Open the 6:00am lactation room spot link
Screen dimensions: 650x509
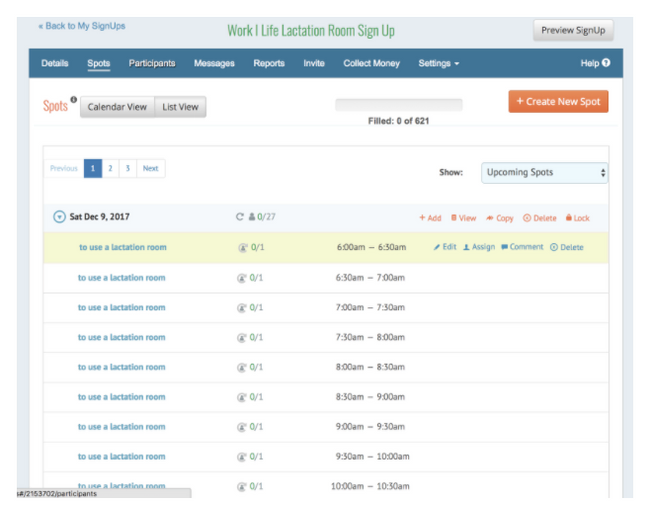pos(123,247)
